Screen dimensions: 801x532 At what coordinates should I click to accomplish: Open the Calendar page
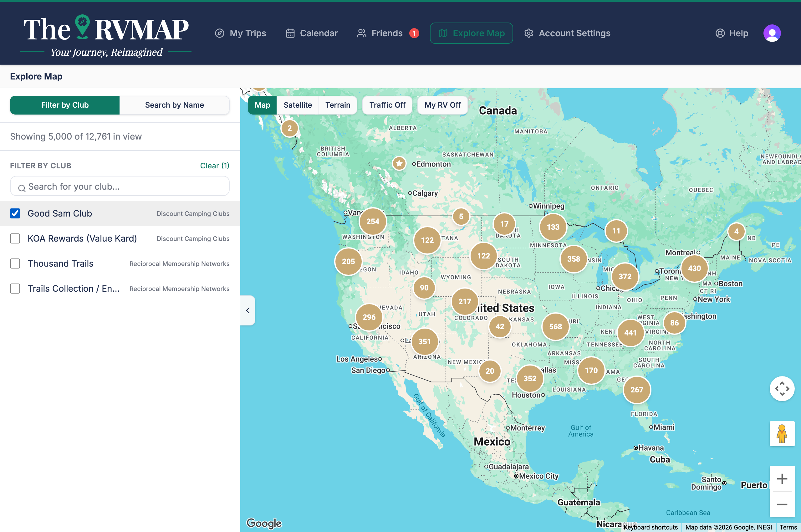pyautogui.click(x=312, y=33)
